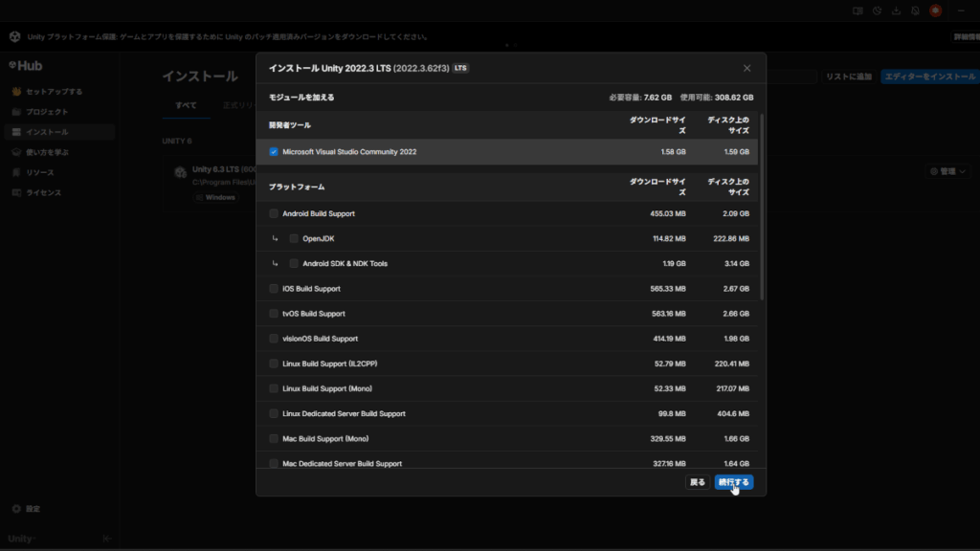980x551 pixels.
Task: Tick Linux Build Support (IL2CPP) checkbox
Action: coord(274,364)
